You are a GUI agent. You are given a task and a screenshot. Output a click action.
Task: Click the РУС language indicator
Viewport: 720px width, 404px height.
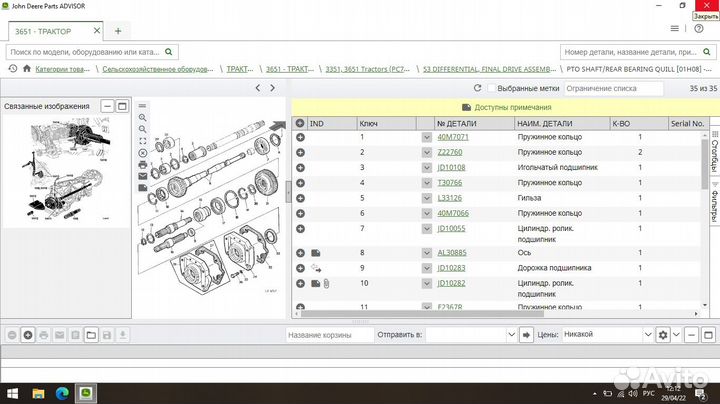coord(648,393)
